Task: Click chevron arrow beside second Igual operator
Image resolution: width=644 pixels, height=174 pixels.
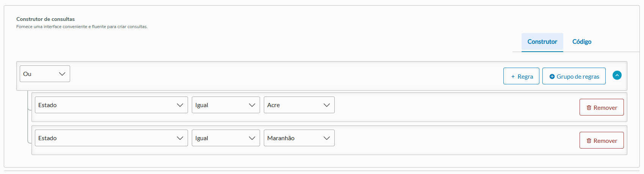Action: click(x=252, y=138)
